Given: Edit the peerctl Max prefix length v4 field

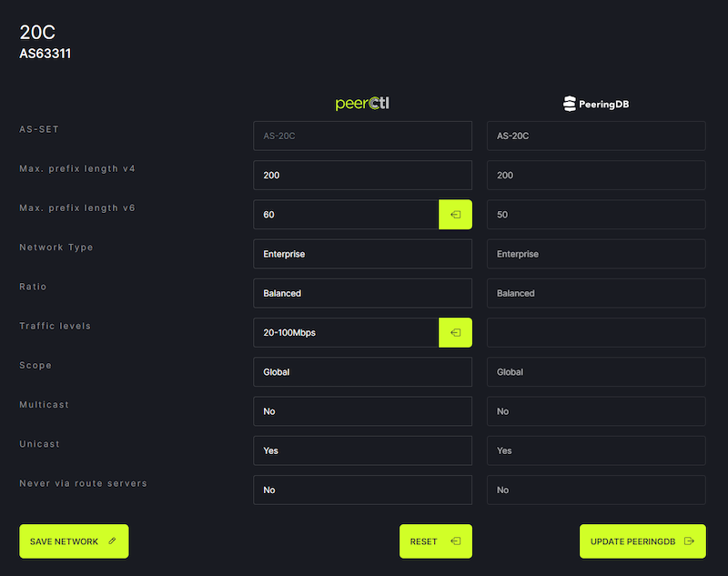Looking at the screenshot, I should click(362, 175).
